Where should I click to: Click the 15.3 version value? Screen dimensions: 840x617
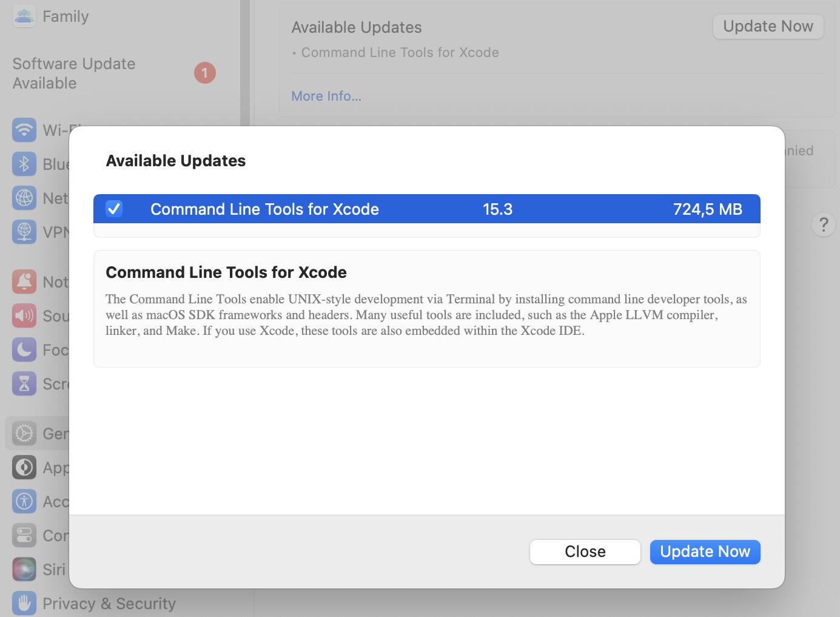497,209
